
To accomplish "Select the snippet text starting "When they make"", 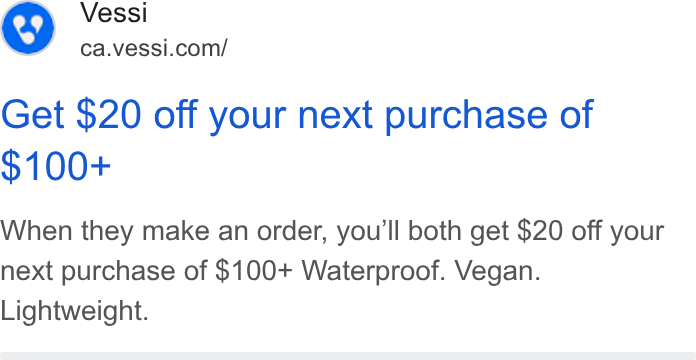I will tap(332, 271).
